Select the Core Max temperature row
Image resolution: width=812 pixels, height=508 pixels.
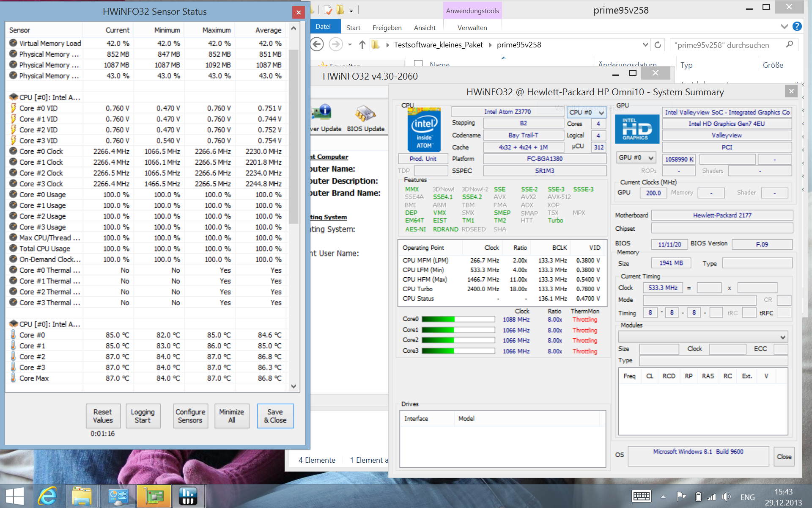[x=146, y=378]
